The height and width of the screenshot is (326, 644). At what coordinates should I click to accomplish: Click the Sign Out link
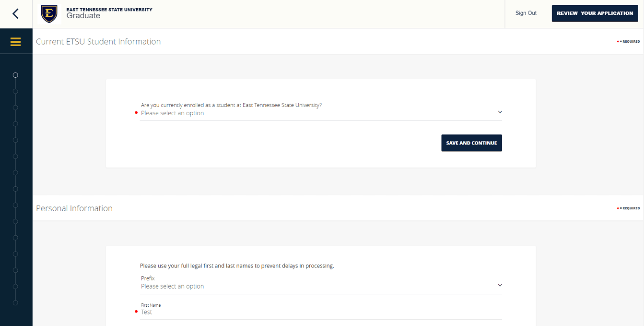point(526,13)
